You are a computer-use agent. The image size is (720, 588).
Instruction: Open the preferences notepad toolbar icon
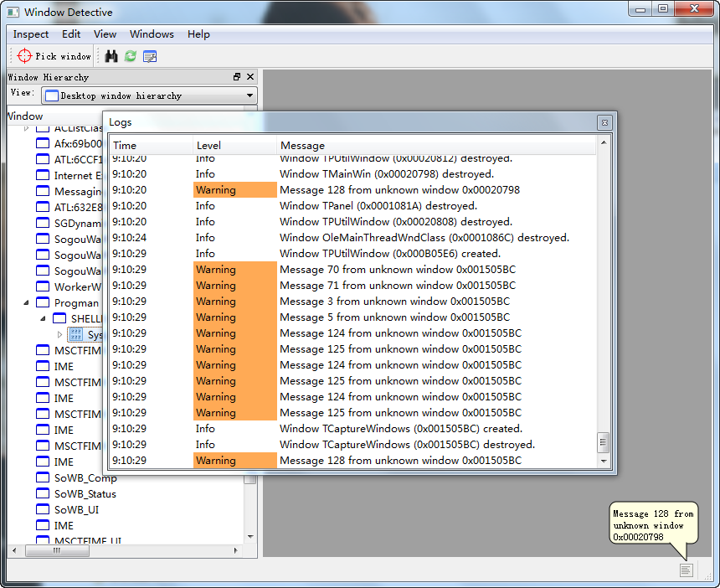150,56
